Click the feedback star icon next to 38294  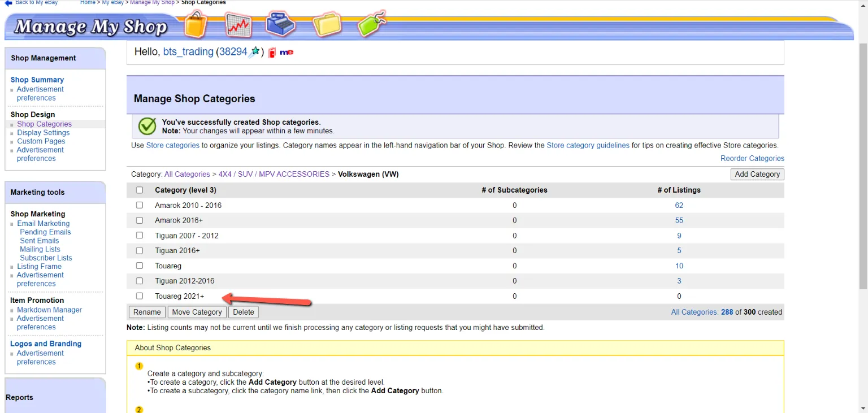[255, 51]
